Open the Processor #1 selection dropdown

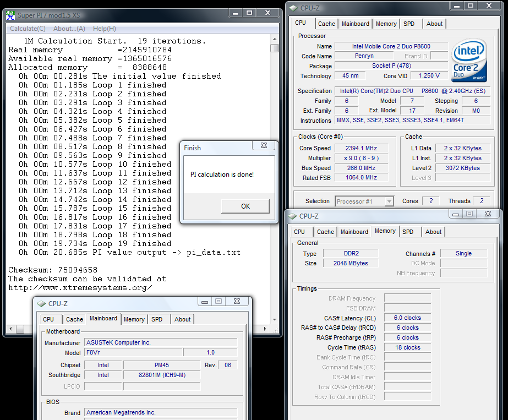pyautogui.click(x=389, y=201)
